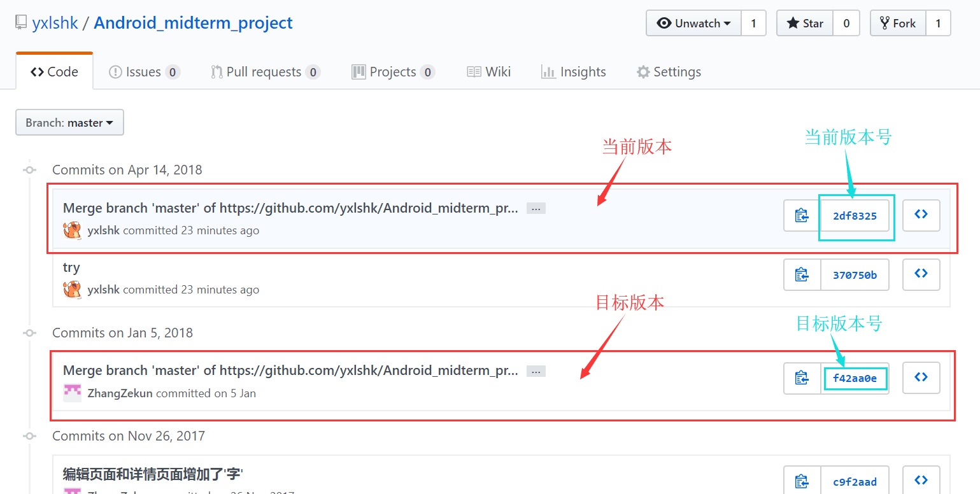Copy full SHA for commit 2df8325

tap(802, 215)
